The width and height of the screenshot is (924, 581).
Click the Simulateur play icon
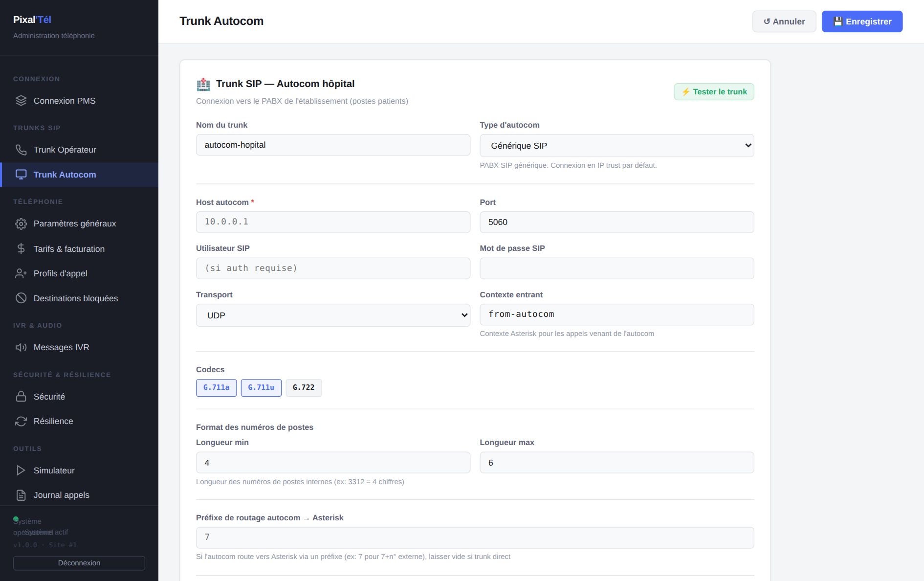pos(21,470)
